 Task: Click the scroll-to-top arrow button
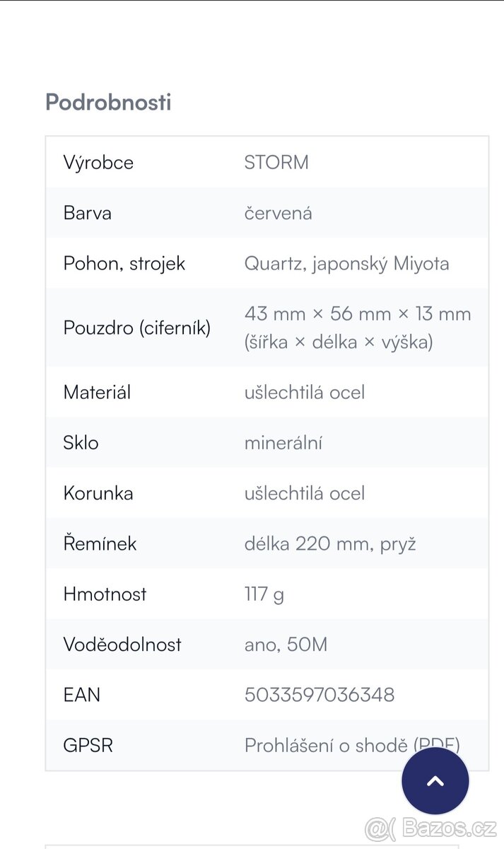click(x=435, y=781)
